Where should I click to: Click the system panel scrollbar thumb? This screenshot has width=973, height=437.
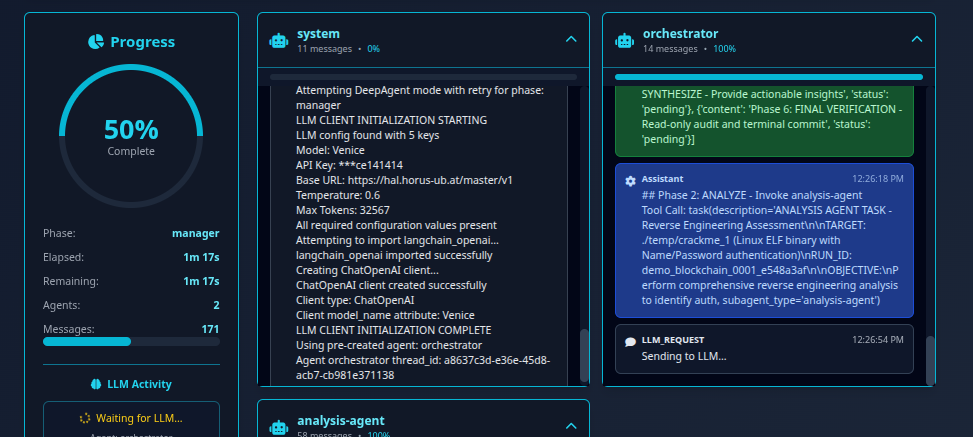(x=584, y=355)
